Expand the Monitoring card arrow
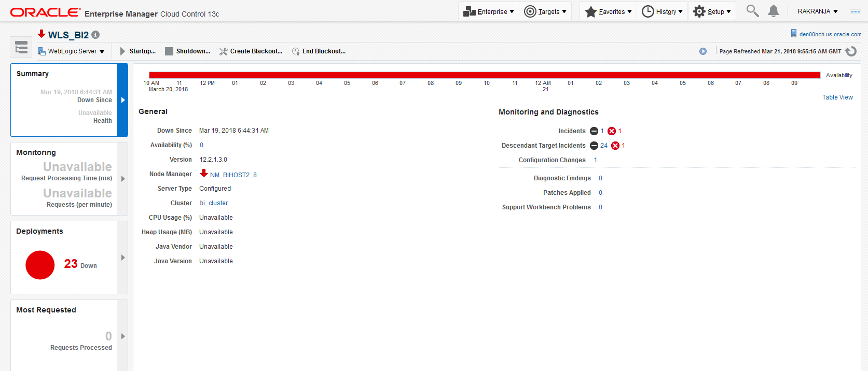 point(123,179)
